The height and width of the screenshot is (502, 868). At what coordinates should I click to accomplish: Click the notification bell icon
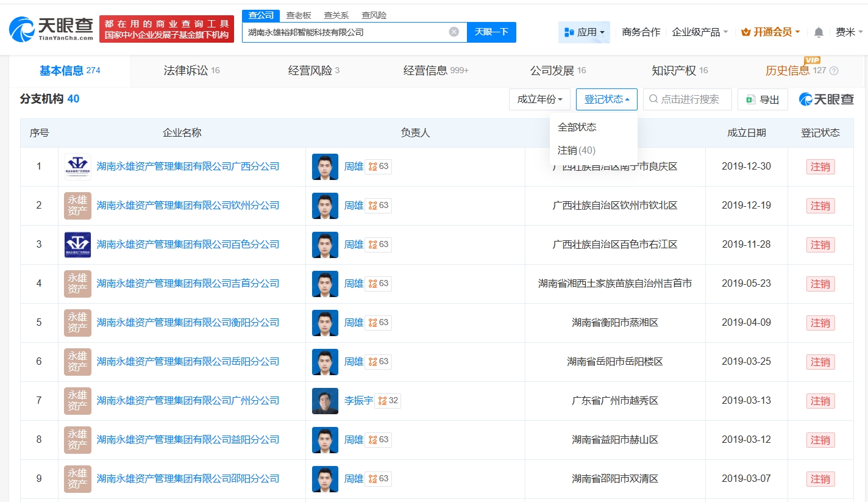pos(819,32)
